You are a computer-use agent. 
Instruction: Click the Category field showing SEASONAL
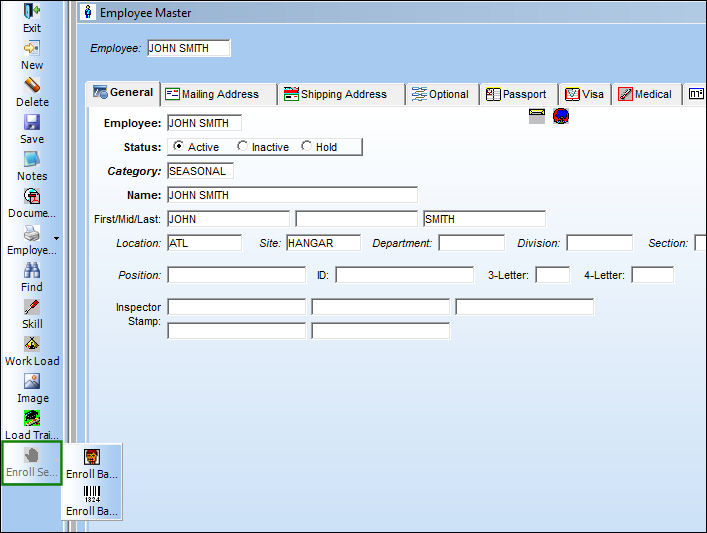[200, 171]
